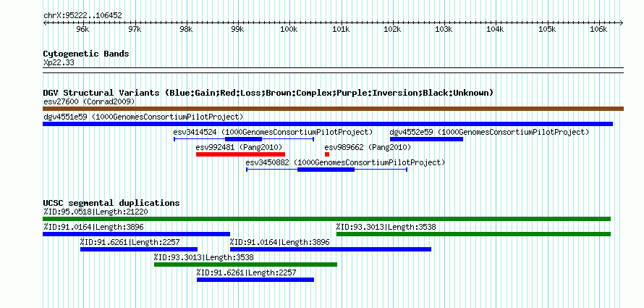The image size is (644, 308).
Task: Click the black cytogenetic band Xp22.33 line
Action: click(x=333, y=70)
